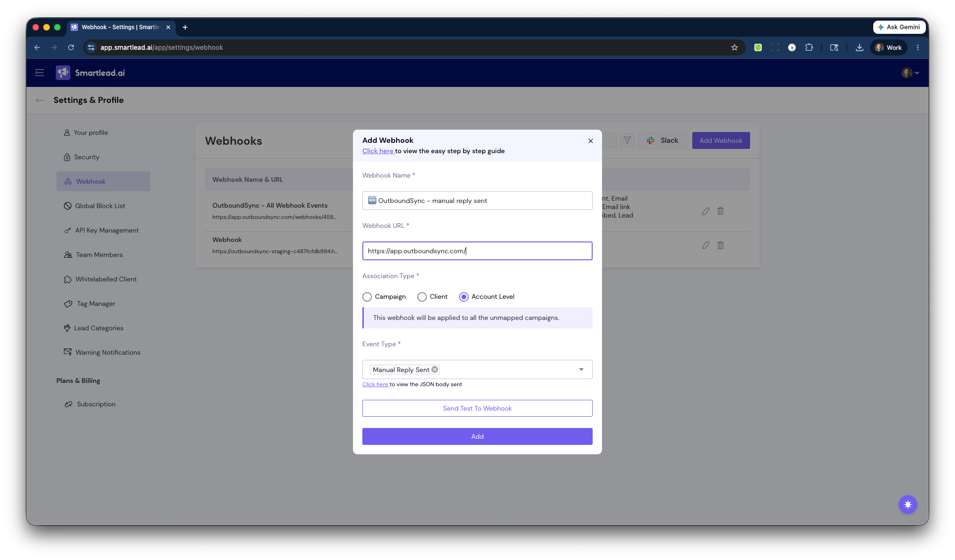
Task: Open API Key Management
Action: pos(102,230)
